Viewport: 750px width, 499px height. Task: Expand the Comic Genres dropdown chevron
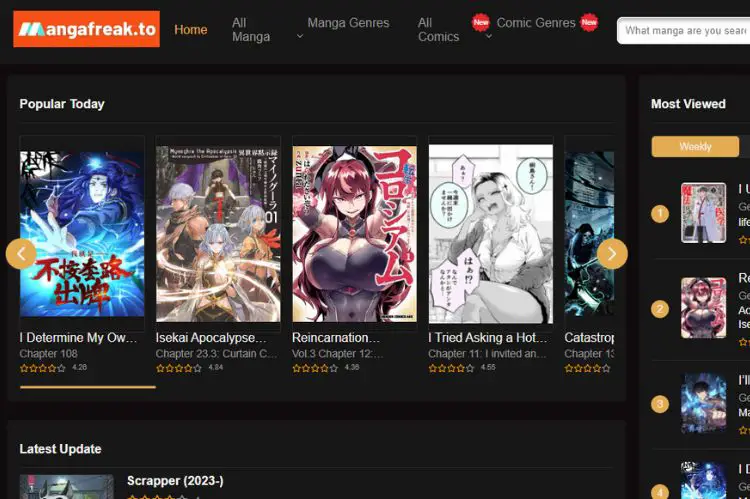[x=489, y=36]
